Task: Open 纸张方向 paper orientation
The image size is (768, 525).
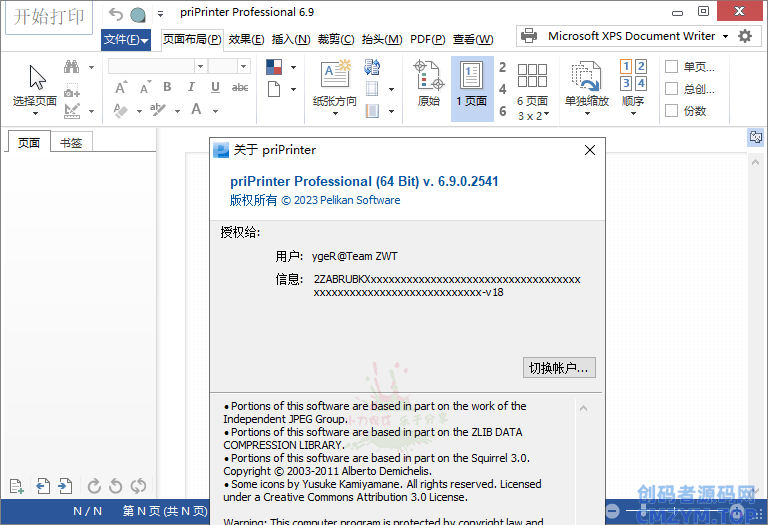Action: tap(334, 85)
